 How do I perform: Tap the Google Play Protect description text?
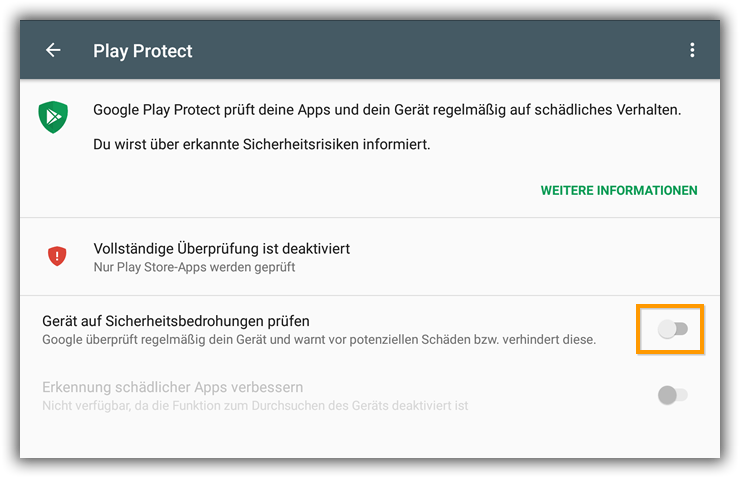click(387, 110)
